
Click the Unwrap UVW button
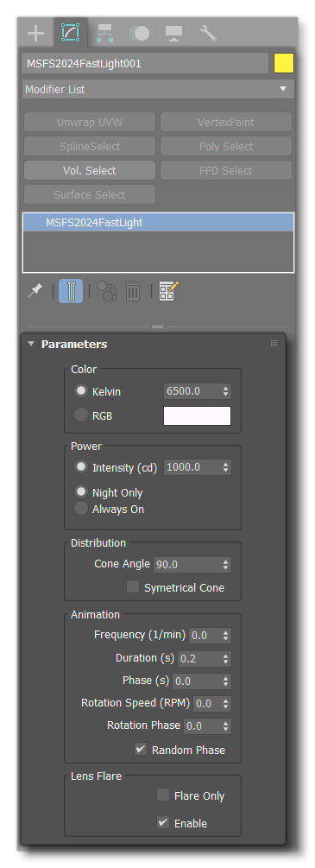click(90, 123)
